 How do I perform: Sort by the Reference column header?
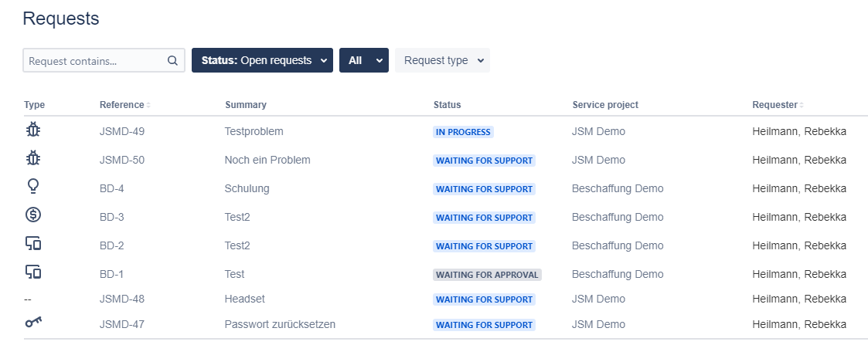click(x=122, y=105)
